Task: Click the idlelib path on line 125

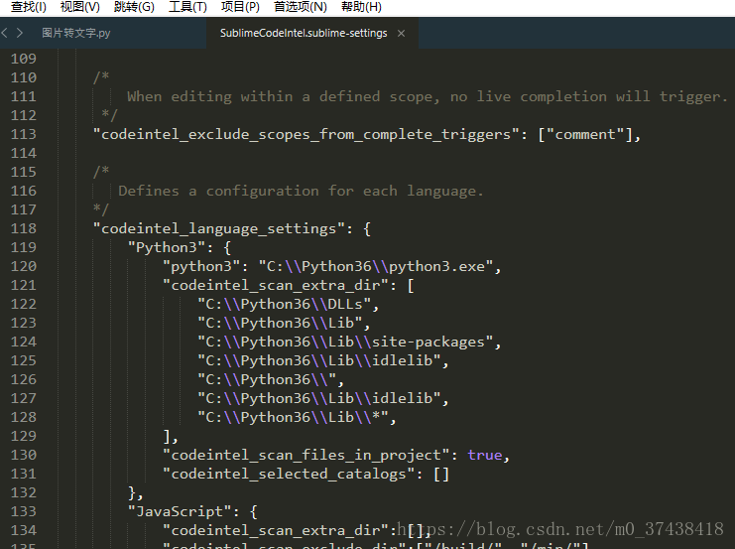Action: 319,361
